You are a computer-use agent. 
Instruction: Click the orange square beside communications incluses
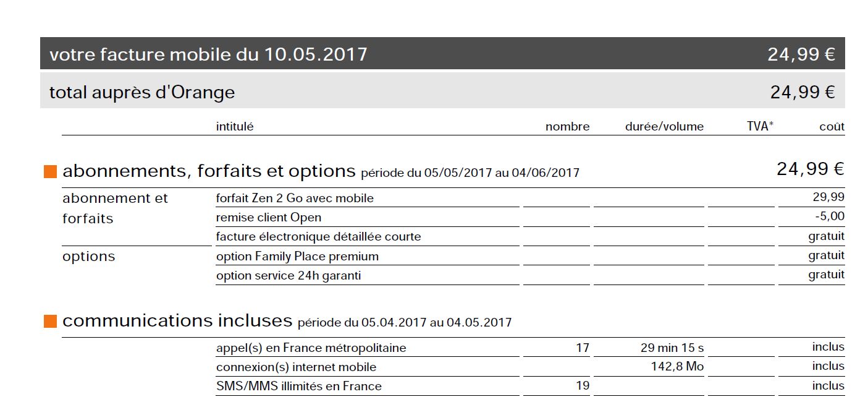point(50,322)
